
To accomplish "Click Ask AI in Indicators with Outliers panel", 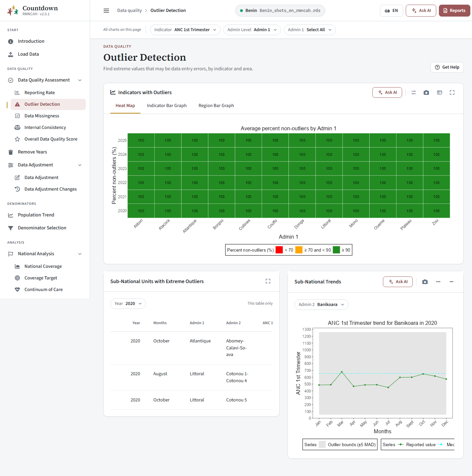I will tap(387, 92).
